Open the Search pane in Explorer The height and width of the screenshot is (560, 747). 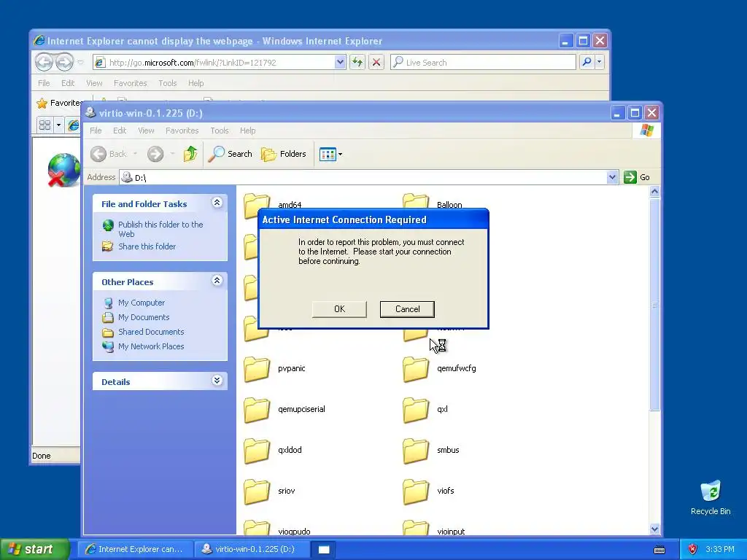click(231, 154)
